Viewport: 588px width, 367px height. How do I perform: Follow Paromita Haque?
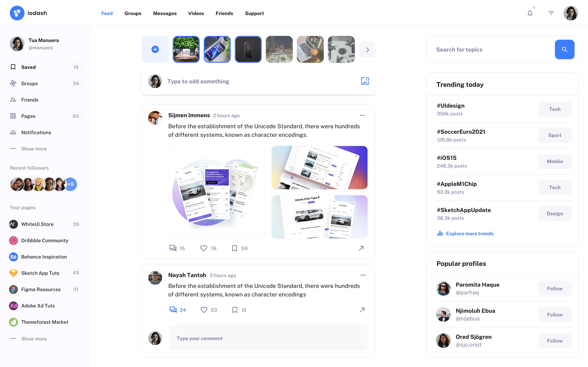coord(555,288)
